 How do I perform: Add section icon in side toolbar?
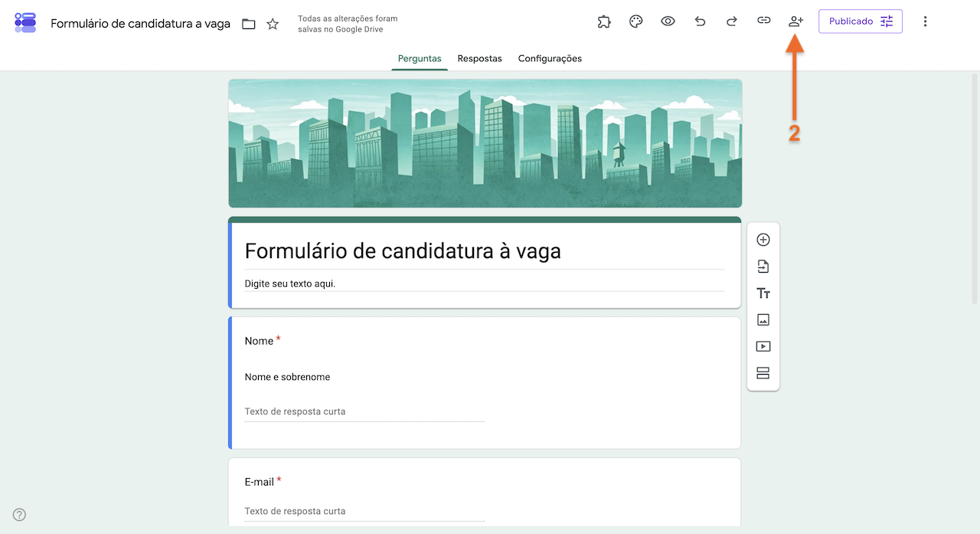pyautogui.click(x=763, y=373)
